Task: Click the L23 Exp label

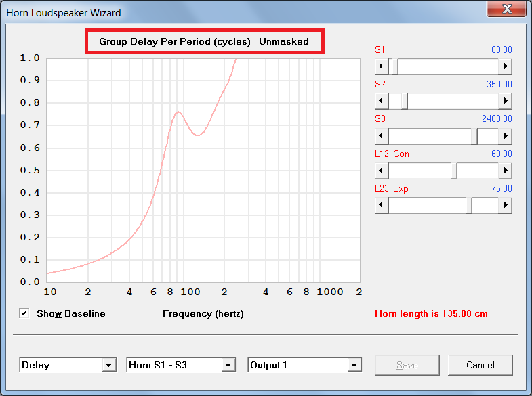Action: (392, 189)
